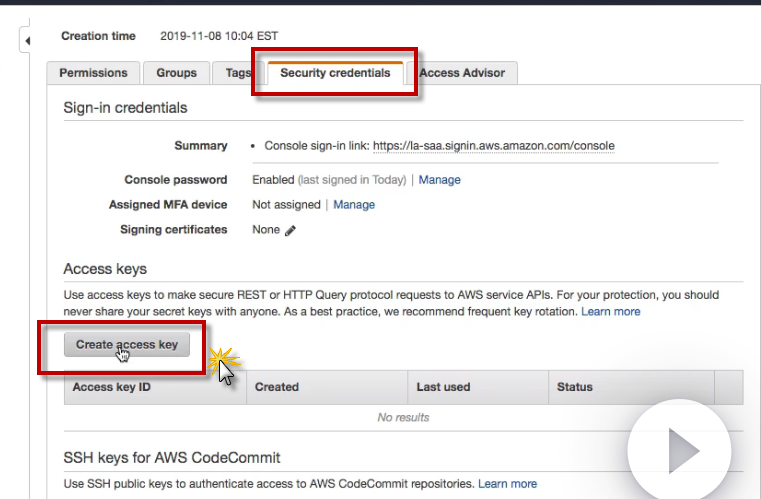The image size is (761, 499).
Task: Open the console sign-in link URL
Action: coord(493,146)
